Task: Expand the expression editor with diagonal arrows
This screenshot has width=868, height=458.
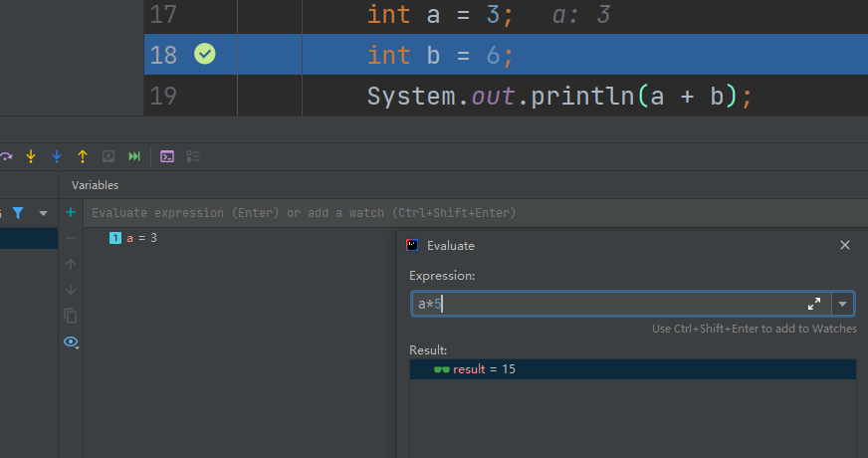Action: [814, 304]
